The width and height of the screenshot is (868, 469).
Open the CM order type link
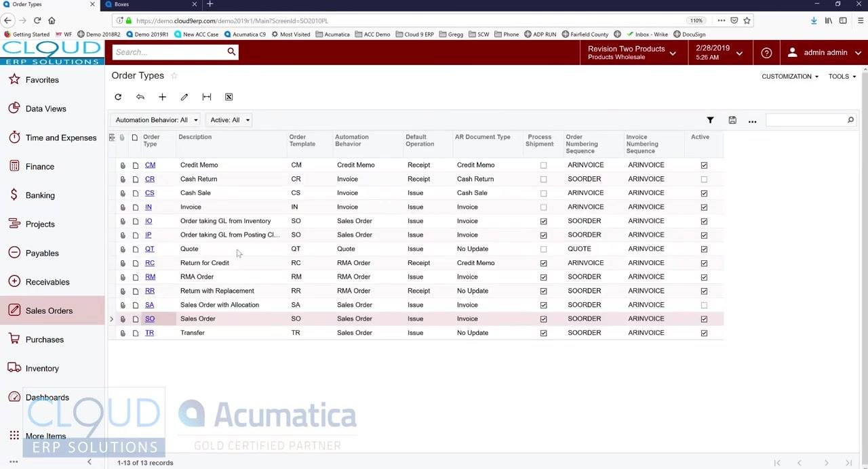(150, 165)
